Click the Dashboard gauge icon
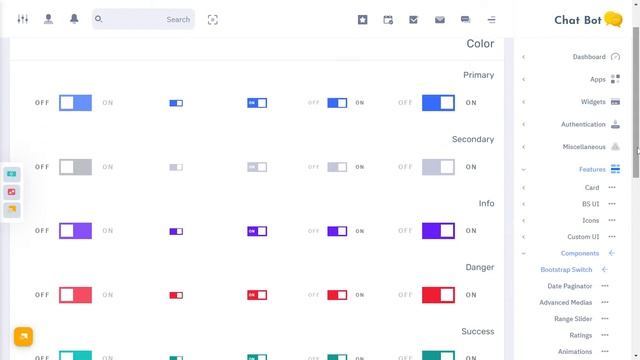Viewport: 640px width, 360px height. click(x=616, y=57)
